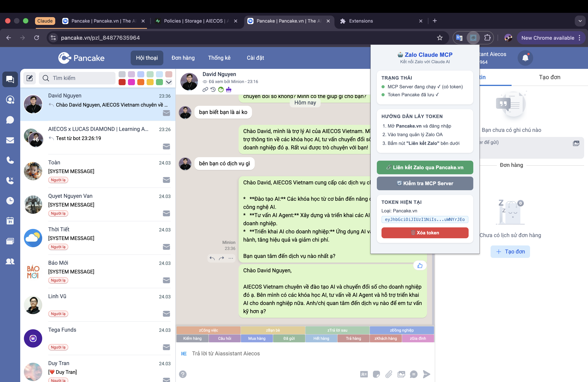Open the Quyet Nguyen Van conversation

tap(98, 205)
